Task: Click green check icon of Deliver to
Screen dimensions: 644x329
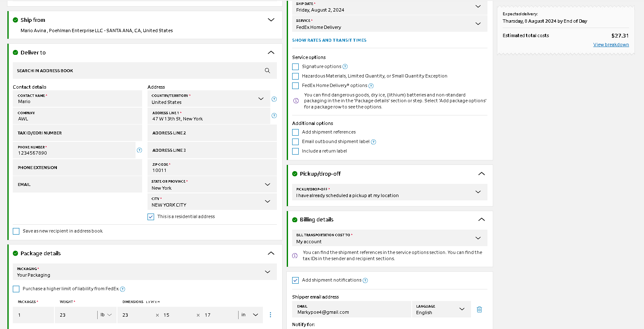Action: pyautogui.click(x=16, y=52)
